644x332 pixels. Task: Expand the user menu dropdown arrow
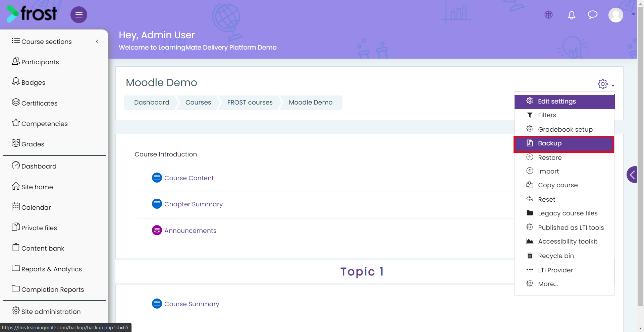coord(633,14)
